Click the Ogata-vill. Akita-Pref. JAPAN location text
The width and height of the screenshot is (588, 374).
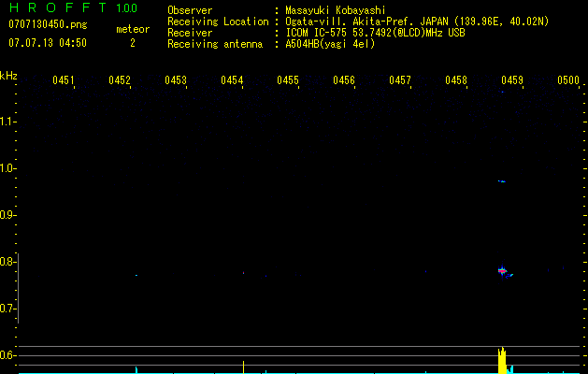click(417, 22)
